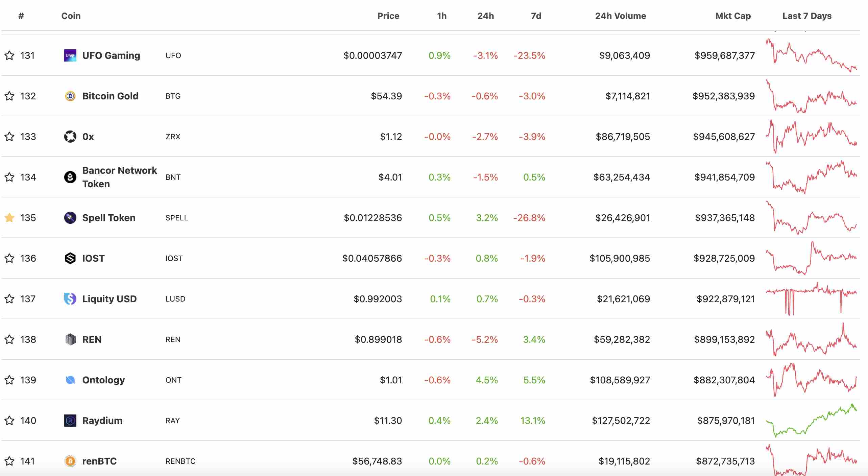Click the Ontology coin logo
Image resolution: width=868 pixels, height=476 pixels.
click(x=70, y=380)
